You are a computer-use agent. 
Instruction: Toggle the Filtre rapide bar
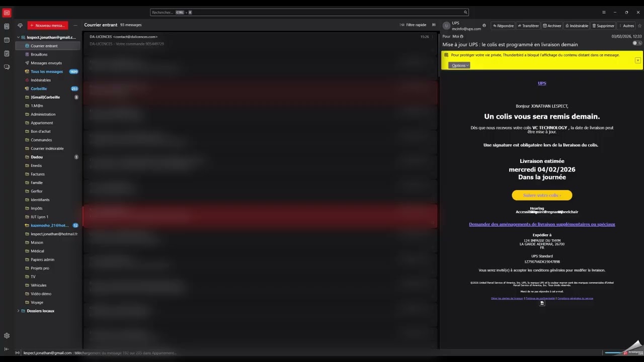(x=413, y=25)
